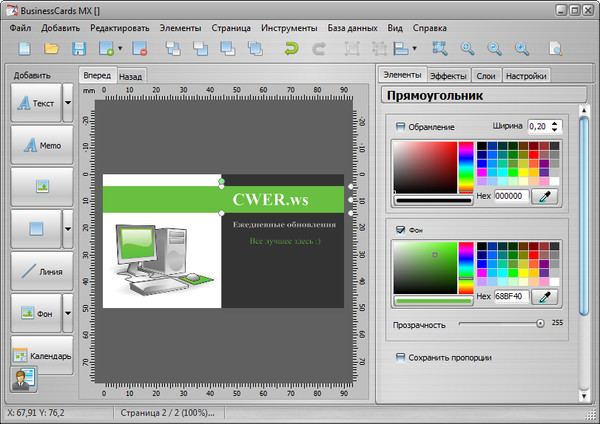Click the Прозрачность transparency slider handle

click(540, 323)
